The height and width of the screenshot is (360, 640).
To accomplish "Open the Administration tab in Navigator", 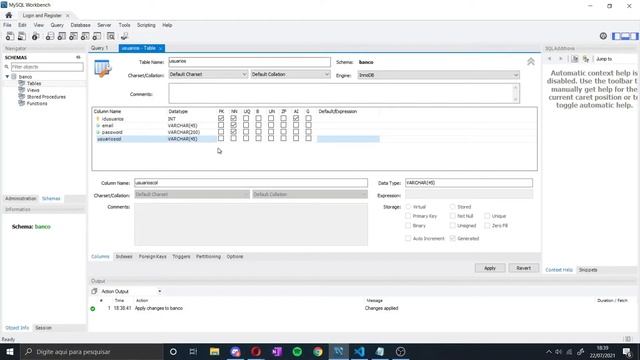I will tap(21, 198).
